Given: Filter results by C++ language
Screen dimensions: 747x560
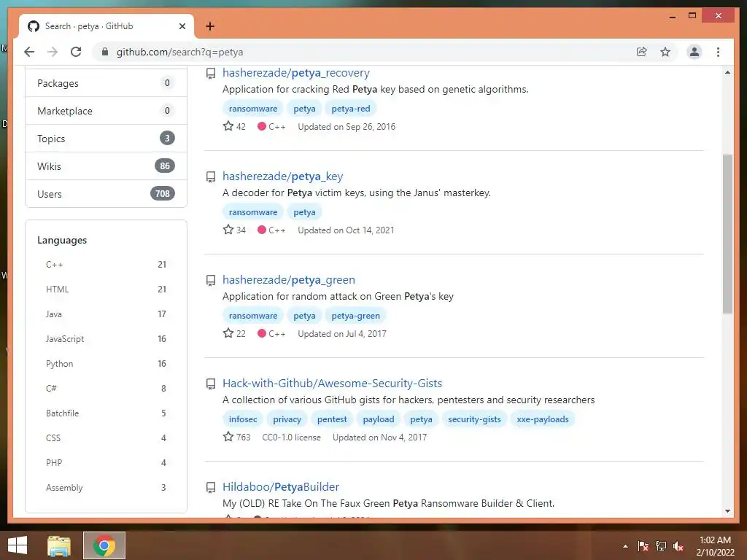Looking at the screenshot, I should pyautogui.click(x=106, y=264).
